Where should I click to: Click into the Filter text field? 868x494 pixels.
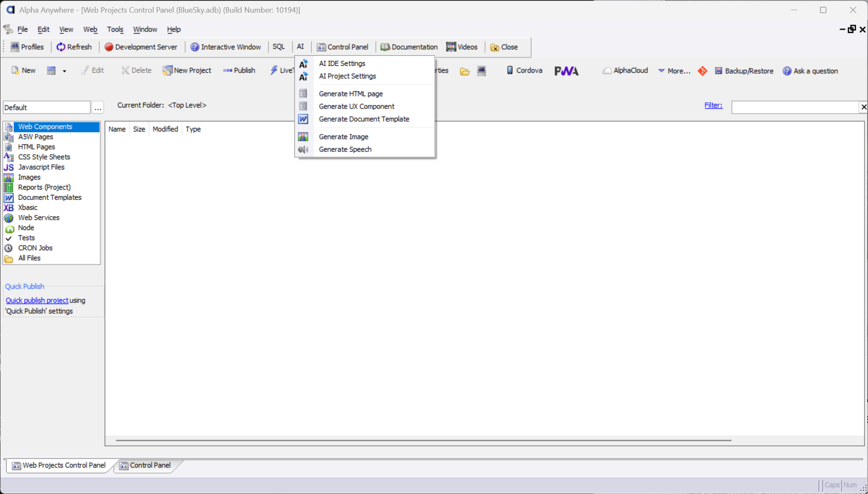click(795, 107)
